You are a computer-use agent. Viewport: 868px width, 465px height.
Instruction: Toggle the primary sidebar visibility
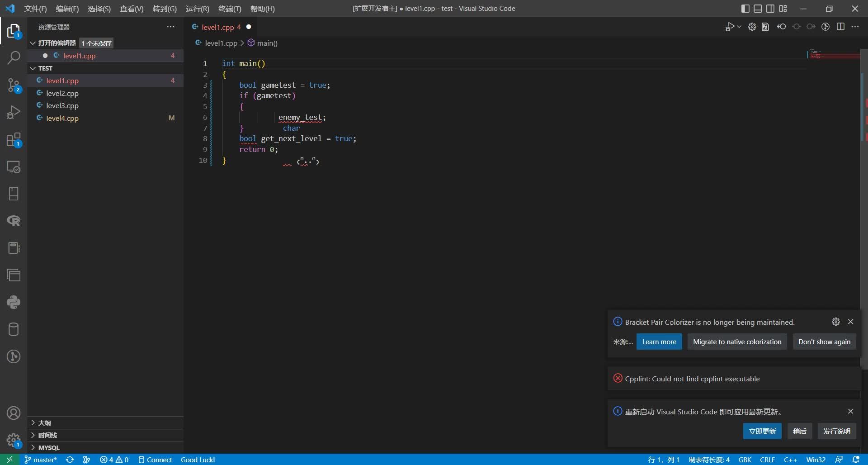pos(744,8)
